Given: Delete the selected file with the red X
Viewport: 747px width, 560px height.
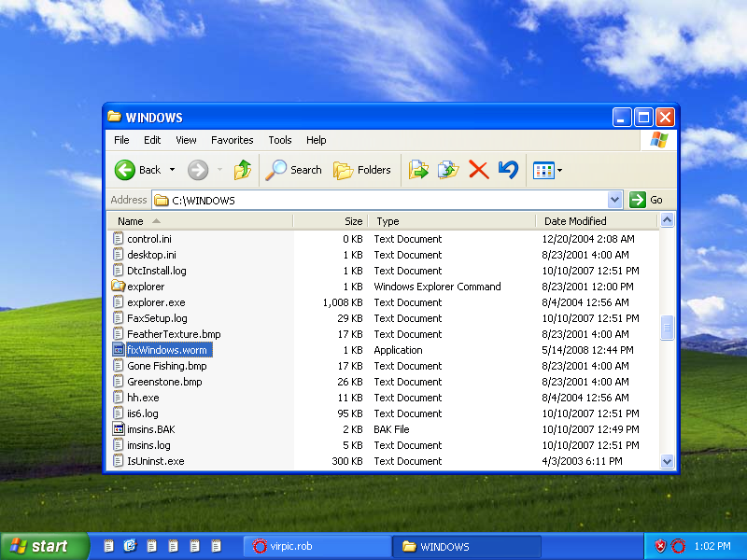Looking at the screenshot, I should (478, 170).
